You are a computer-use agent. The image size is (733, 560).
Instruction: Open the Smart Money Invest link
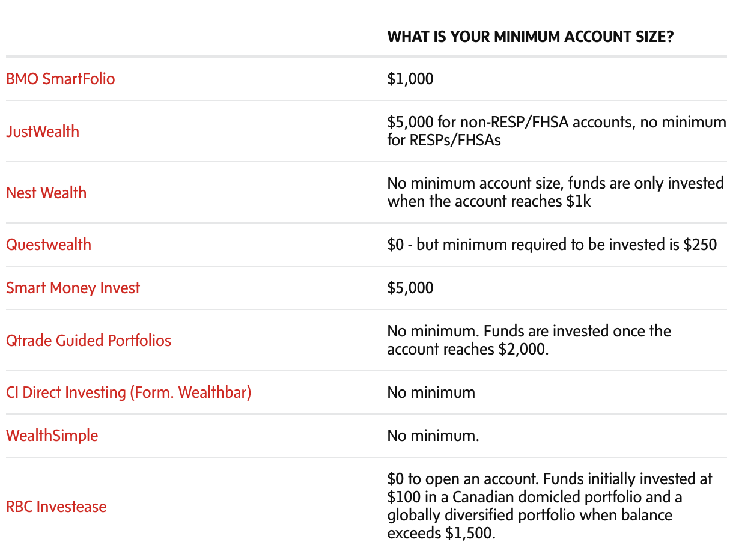73,288
